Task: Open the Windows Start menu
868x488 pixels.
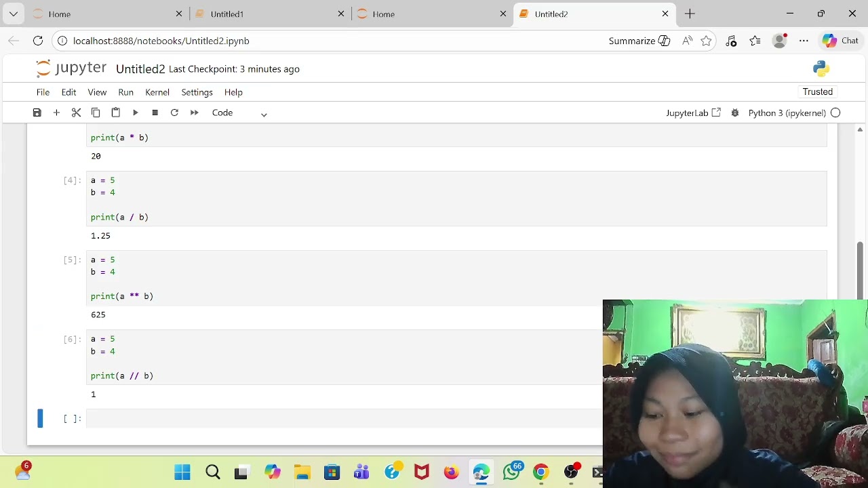Action: click(182, 472)
